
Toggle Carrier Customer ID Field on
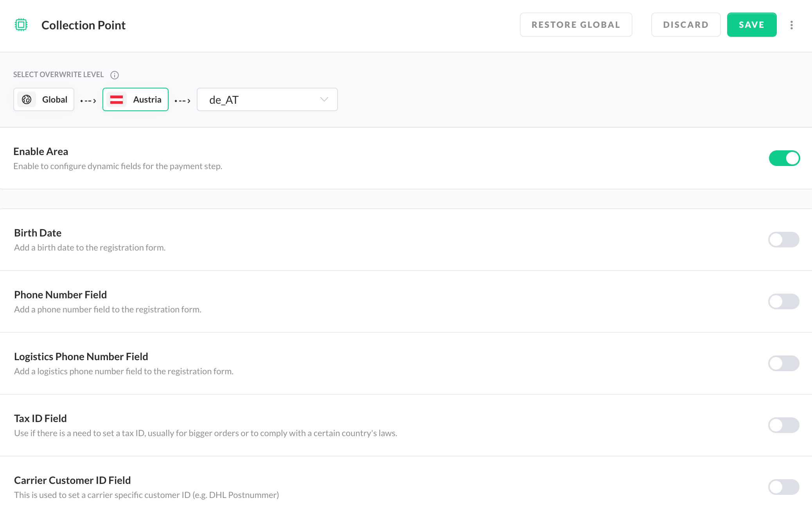(783, 487)
